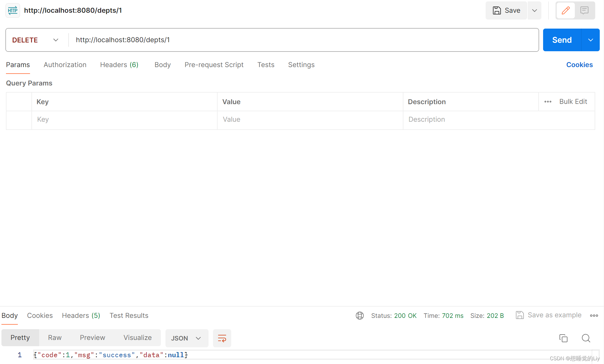Viewport: 604px width, 364px height.
Task: Switch response view to Raw
Action: pos(54,337)
